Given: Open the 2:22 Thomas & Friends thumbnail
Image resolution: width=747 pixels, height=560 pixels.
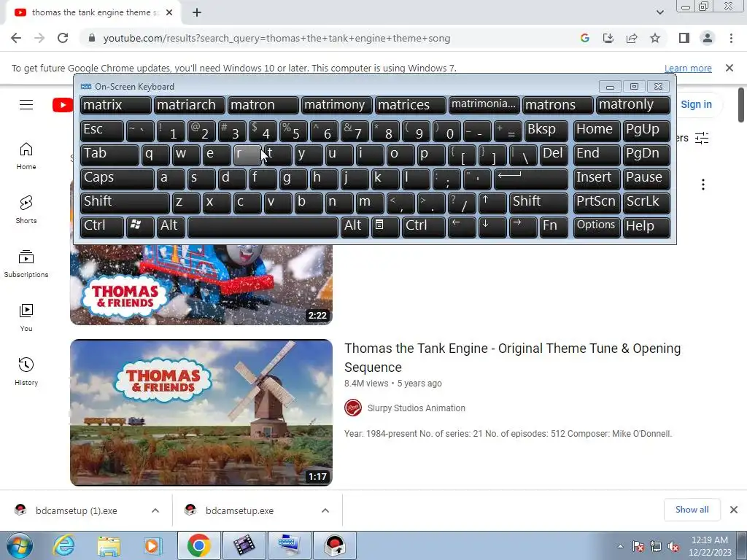Looking at the screenshot, I should tap(201, 285).
